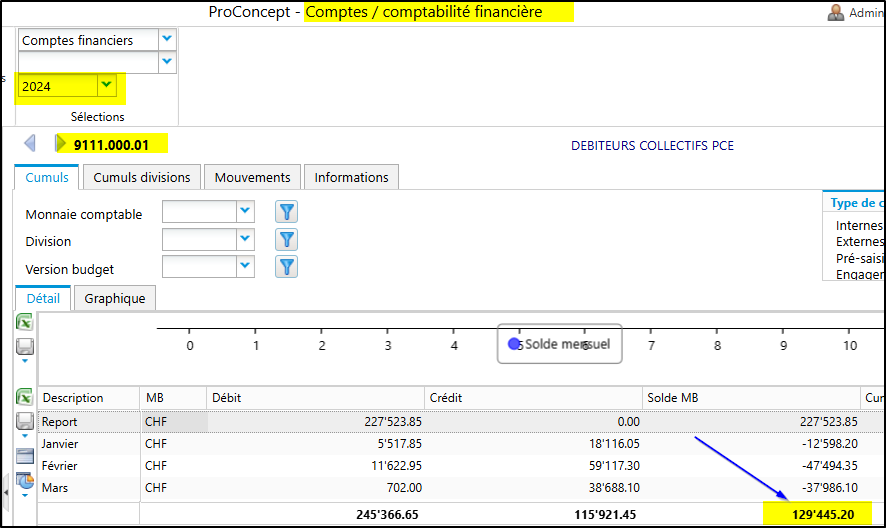Open the Comptes financiers dropdown
Viewport: 886px width, 528px height.
point(167,39)
